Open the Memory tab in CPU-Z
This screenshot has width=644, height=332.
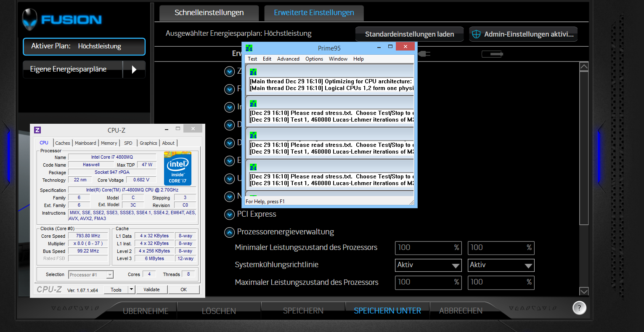point(109,143)
